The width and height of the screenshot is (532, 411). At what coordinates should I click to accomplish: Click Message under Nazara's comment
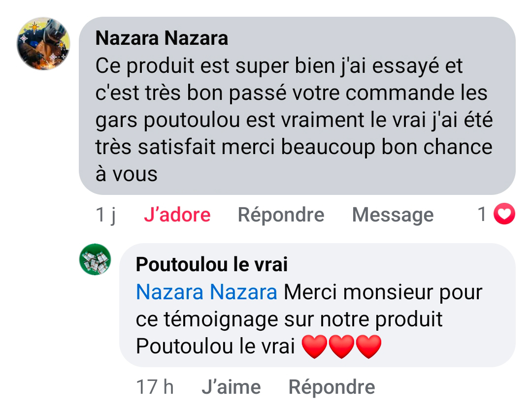[393, 215]
